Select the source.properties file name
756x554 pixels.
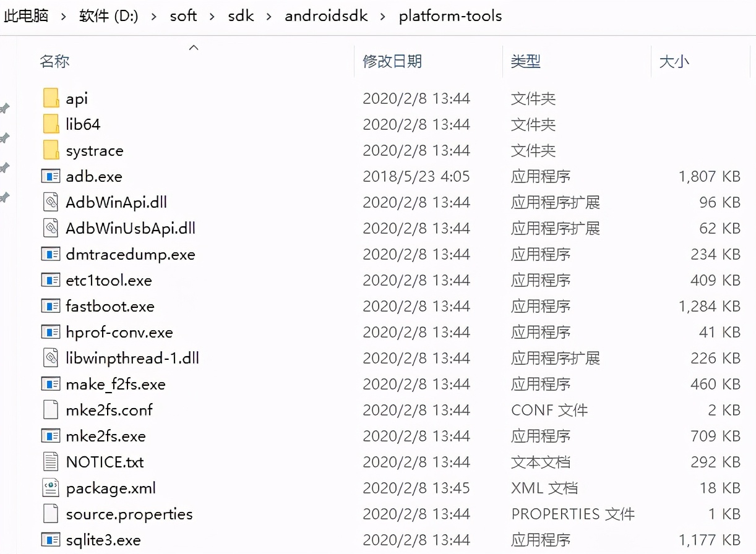point(129,514)
